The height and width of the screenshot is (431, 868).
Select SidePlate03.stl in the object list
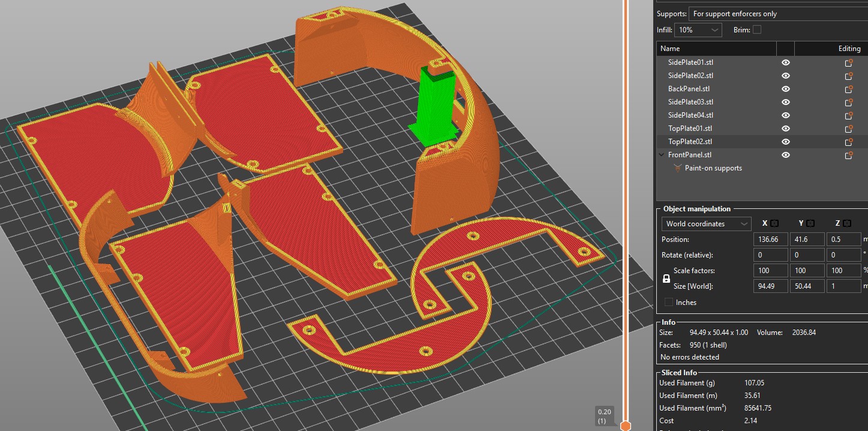coord(690,102)
